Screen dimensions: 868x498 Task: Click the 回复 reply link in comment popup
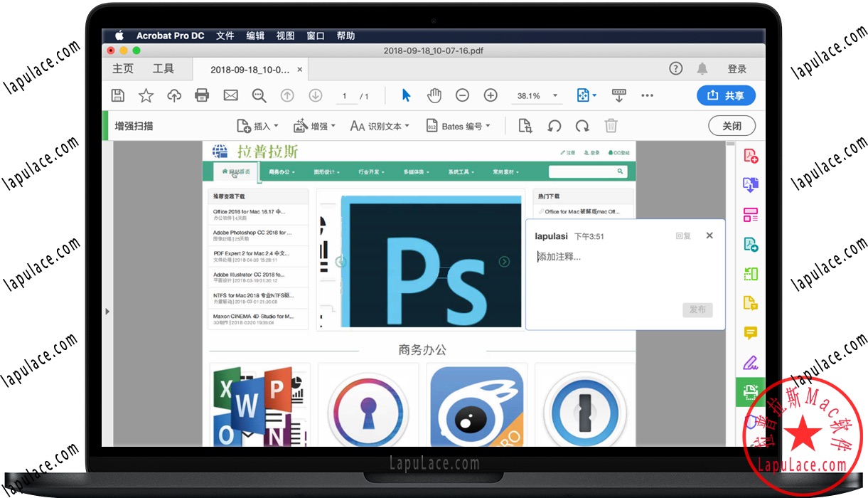coord(683,235)
